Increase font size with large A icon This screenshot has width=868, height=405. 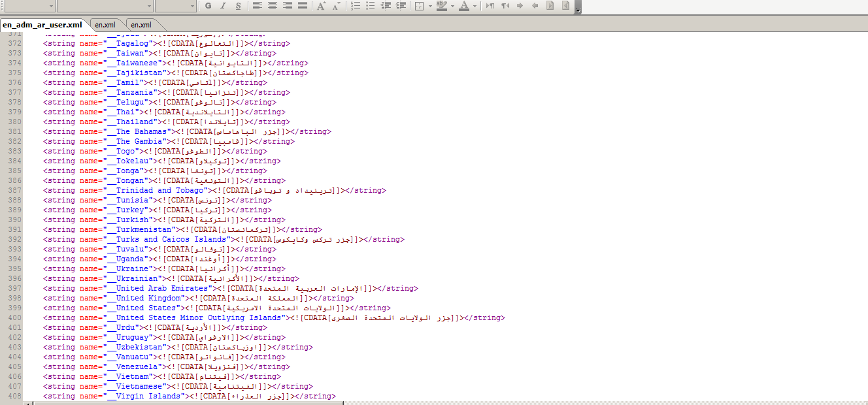click(321, 6)
